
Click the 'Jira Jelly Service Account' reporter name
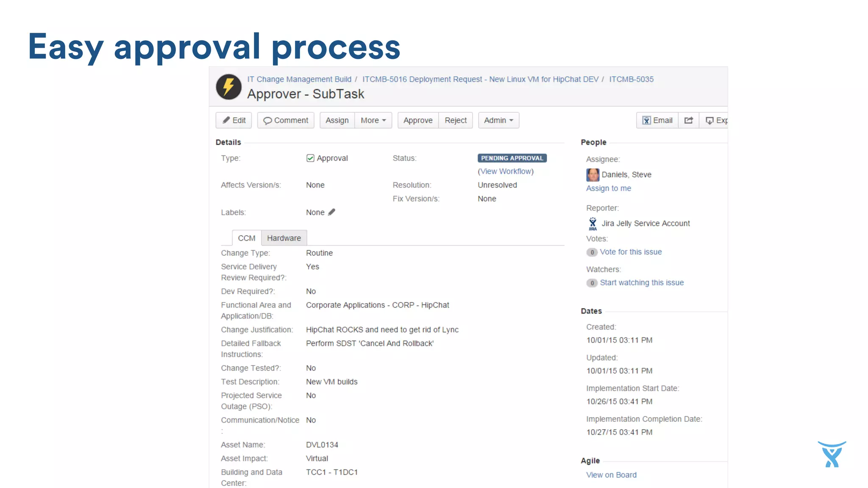coord(645,223)
